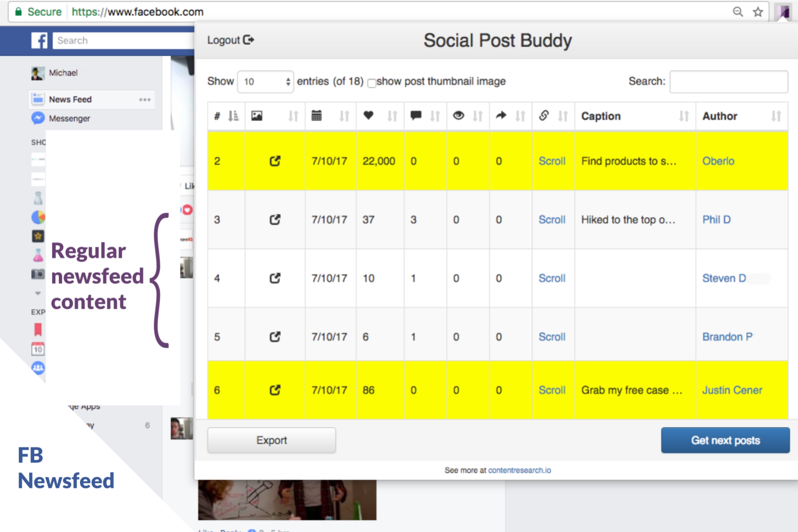Enable the show post thumbnail image checkbox

click(372, 83)
